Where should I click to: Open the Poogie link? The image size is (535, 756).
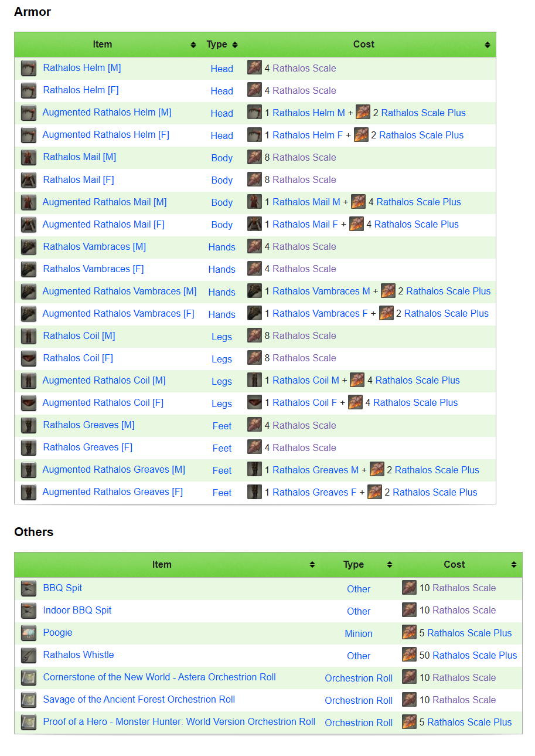click(x=58, y=632)
